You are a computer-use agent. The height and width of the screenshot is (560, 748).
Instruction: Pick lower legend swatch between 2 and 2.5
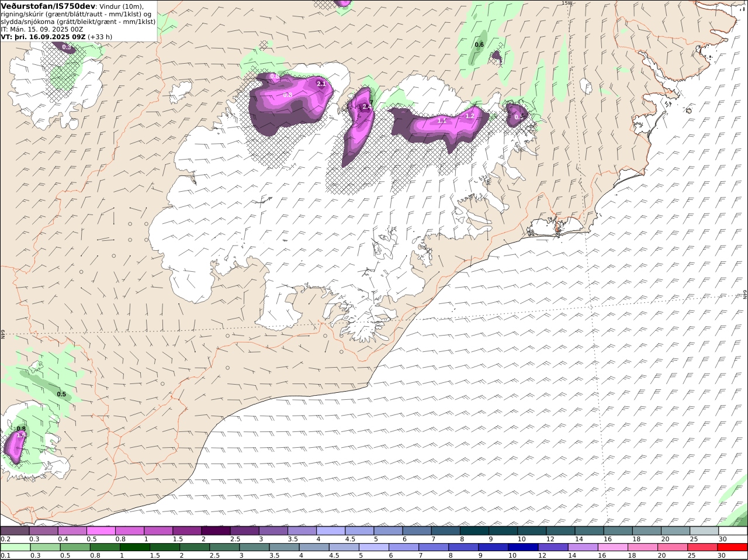point(194,547)
